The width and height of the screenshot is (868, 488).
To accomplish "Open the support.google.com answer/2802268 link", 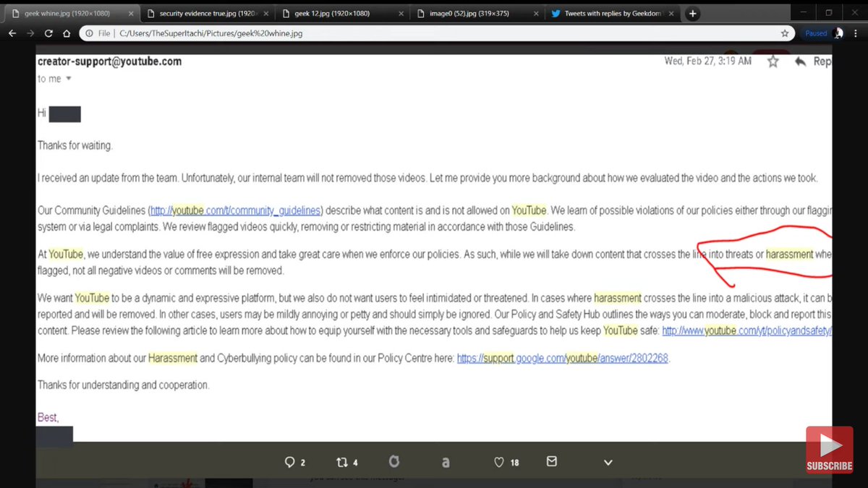I will click(563, 358).
